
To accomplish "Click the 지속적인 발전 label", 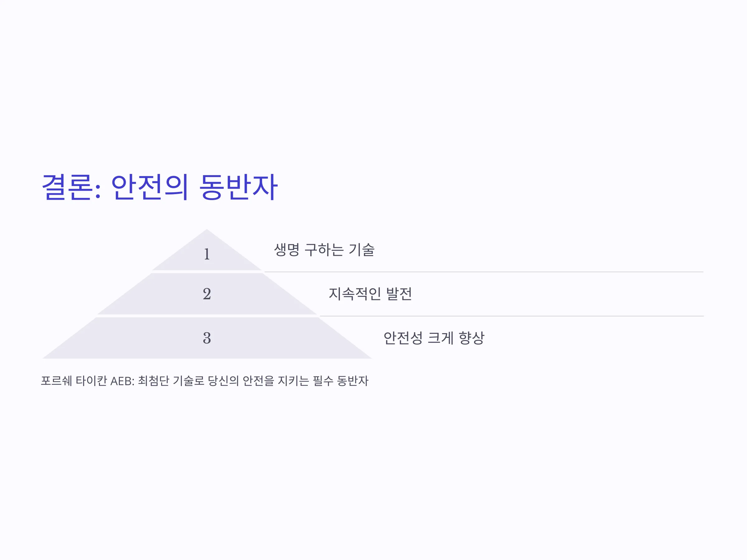I will coord(370,294).
